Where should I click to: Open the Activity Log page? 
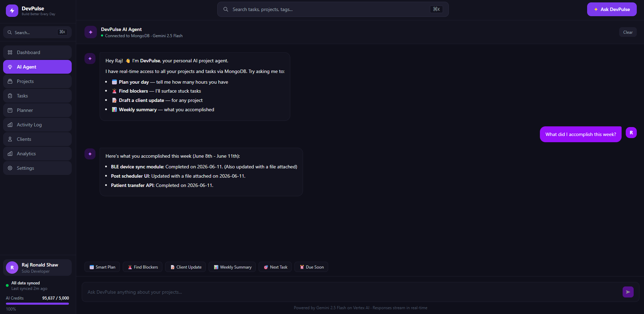point(37,125)
